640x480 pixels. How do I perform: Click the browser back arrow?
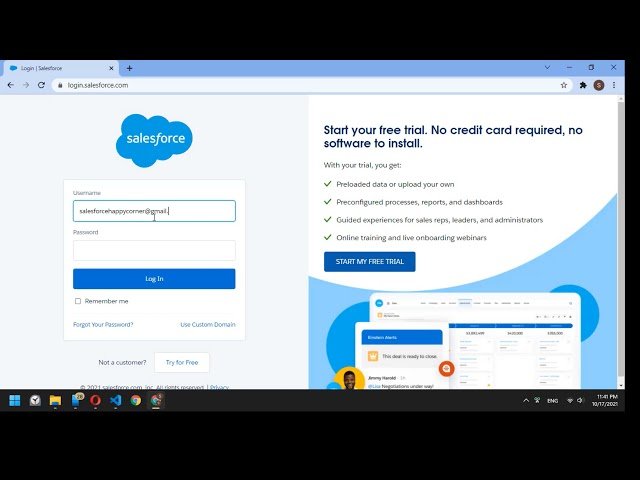[x=10, y=85]
